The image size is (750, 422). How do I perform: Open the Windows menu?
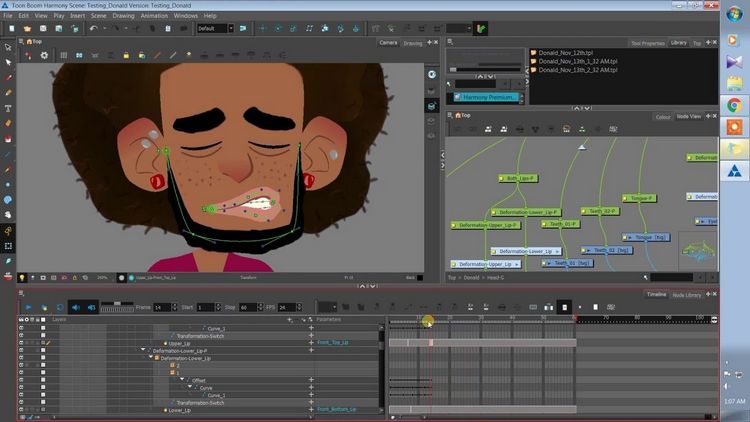(x=186, y=16)
